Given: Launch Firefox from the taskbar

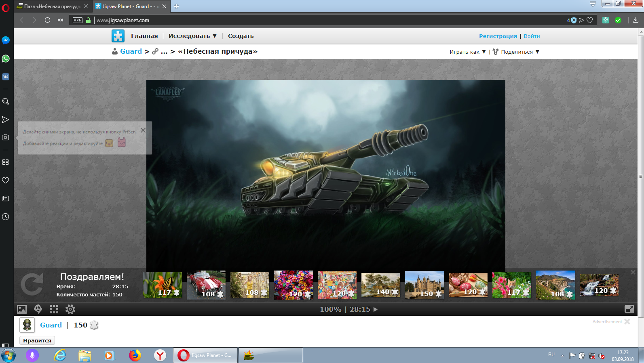Looking at the screenshot, I should point(135,355).
